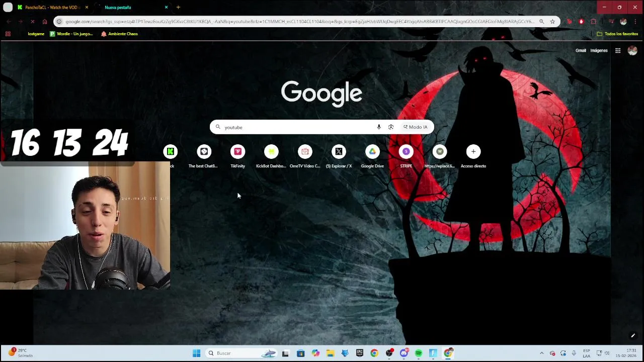
Task: Click the Modo IA button
Action: (x=415, y=127)
